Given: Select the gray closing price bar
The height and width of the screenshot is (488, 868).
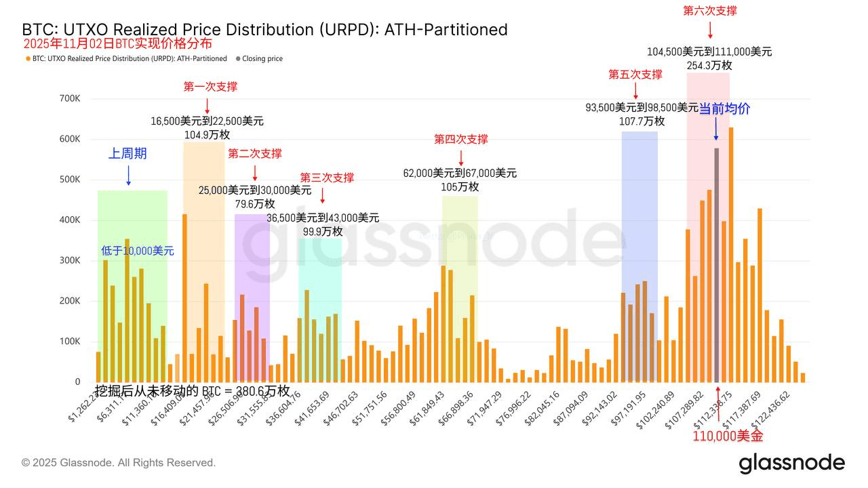Looking at the screenshot, I should click(717, 264).
